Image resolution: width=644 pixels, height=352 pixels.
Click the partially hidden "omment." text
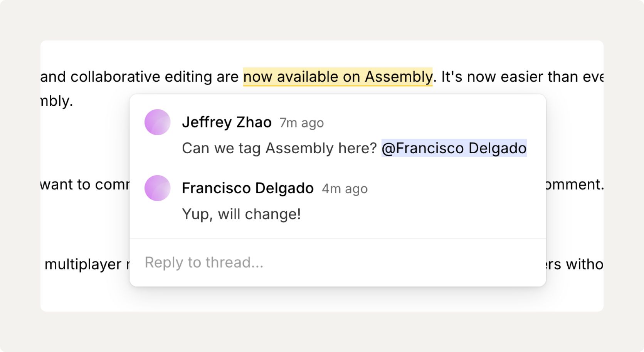click(574, 184)
